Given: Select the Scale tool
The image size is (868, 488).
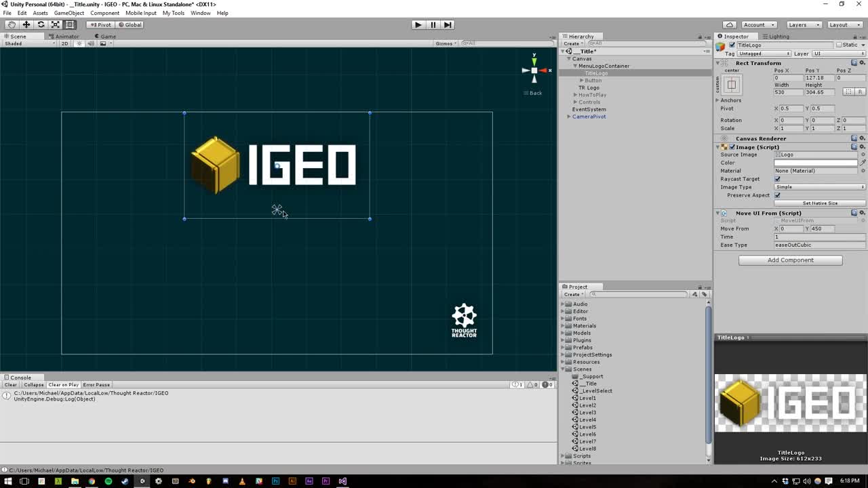Looking at the screenshot, I should click(x=55, y=24).
